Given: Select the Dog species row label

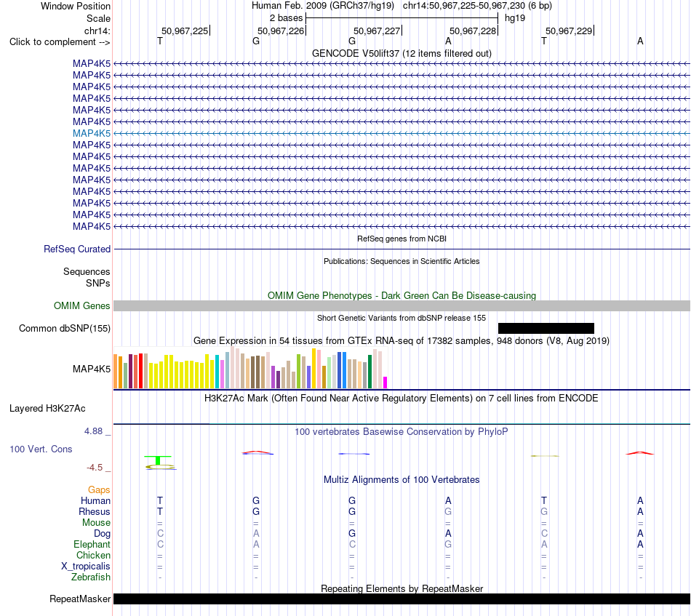Looking at the screenshot, I should [102, 534].
